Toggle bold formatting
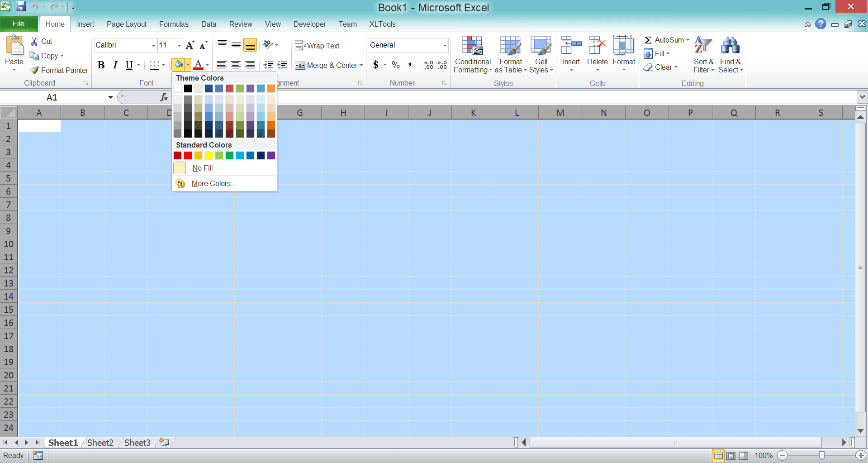Viewport: 868px width, 463px height. pos(101,65)
